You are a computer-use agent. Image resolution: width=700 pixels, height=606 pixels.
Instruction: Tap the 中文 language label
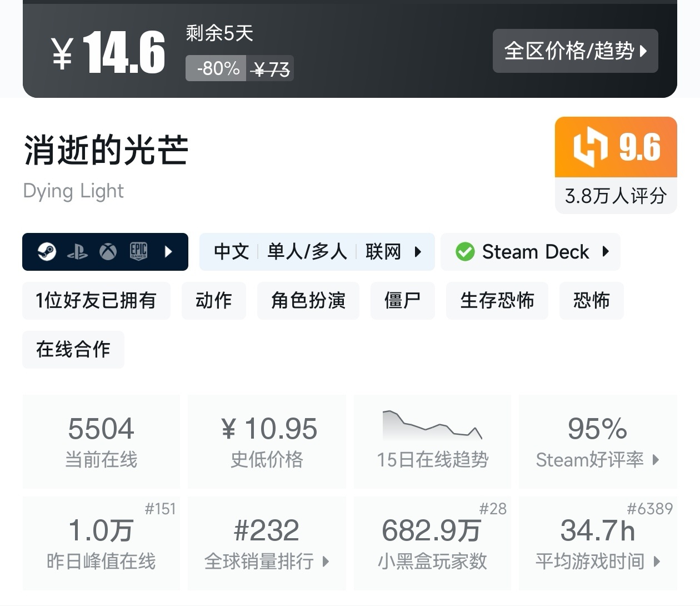[x=232, y=252]
